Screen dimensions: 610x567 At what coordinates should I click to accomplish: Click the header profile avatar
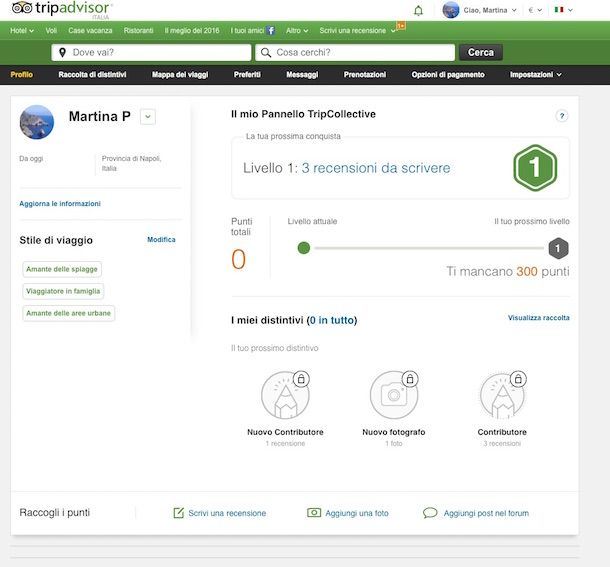click(x=450, y=10)
